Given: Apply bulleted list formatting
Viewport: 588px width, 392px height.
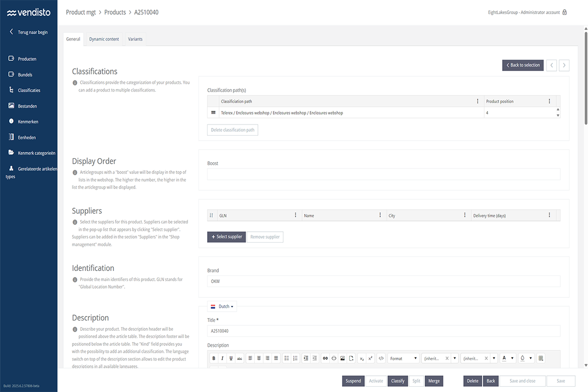Looking at the screenshot, I should 287,358.
